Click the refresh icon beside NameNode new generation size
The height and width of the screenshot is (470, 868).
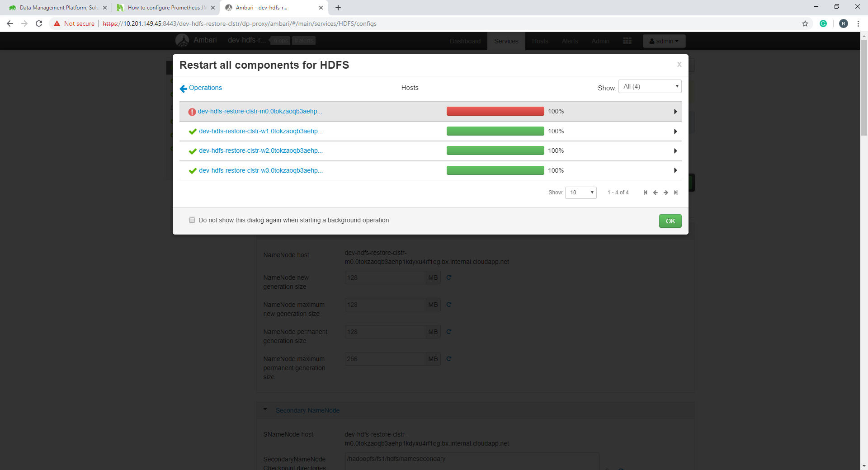click(x=449, y=277)
